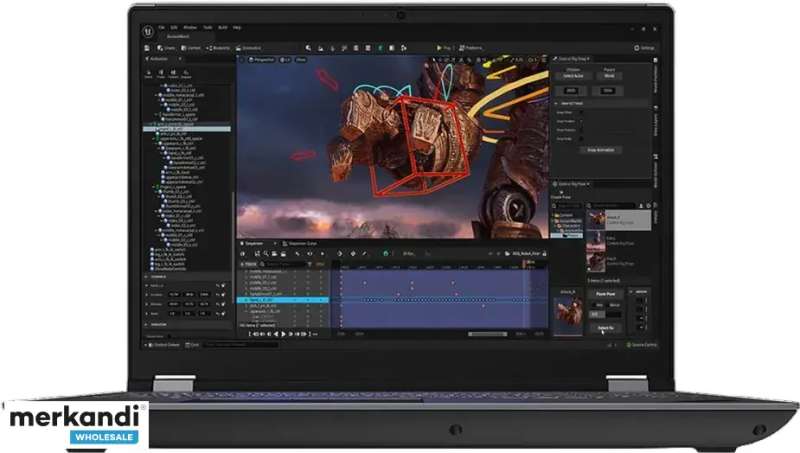Switch to the Sequencer tab
800x453 pixels.
tap(255, 243)
